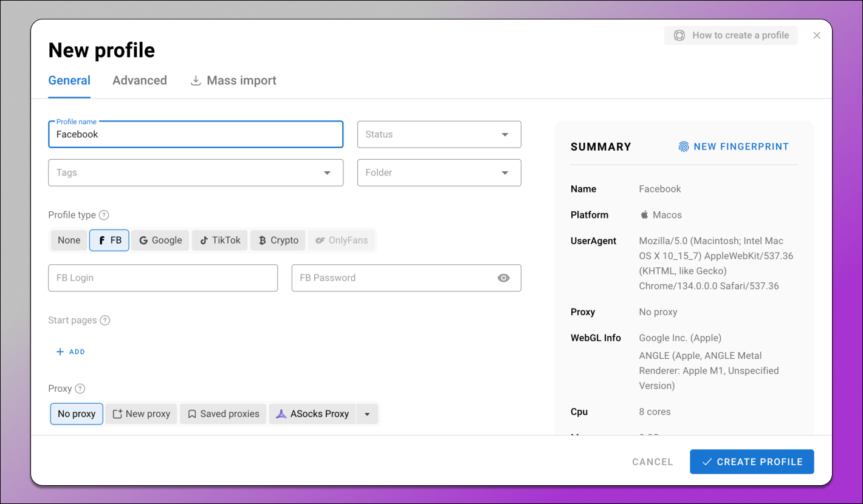Click the Macos platform value in summary
The width and height of the screenshot is (863, 504).
(661, 215)
